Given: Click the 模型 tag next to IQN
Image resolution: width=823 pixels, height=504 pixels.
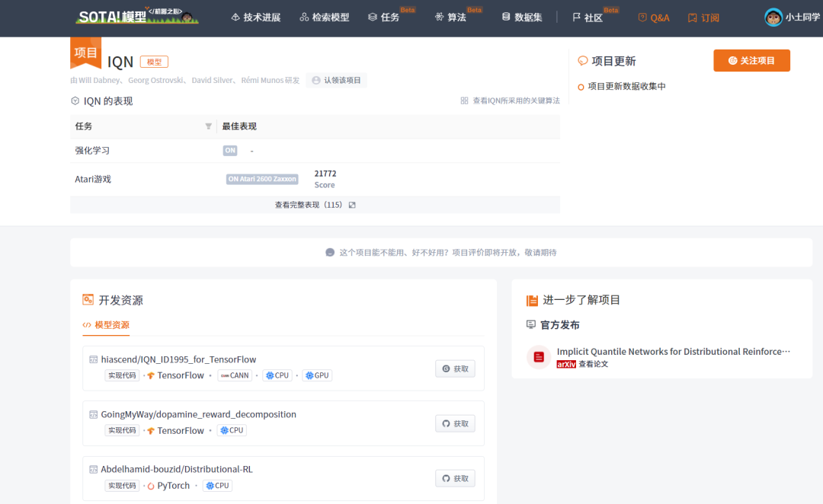Looking at the screenshot, I should click(154, 62).
